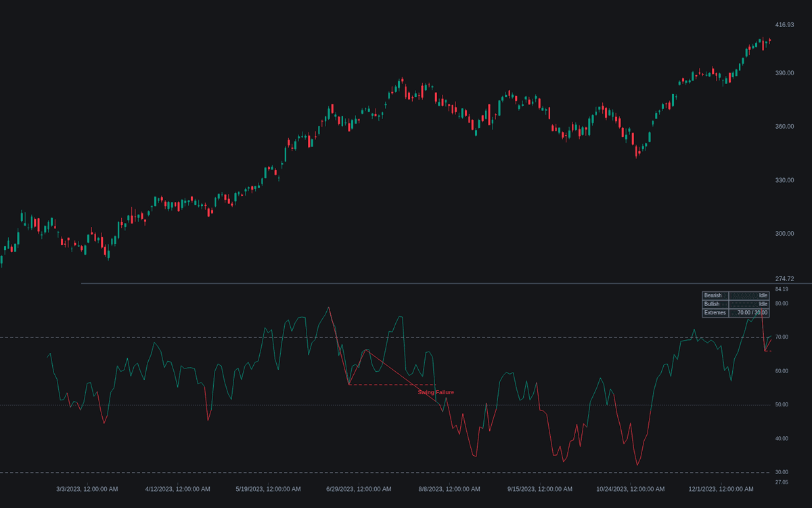Click the 80.00 oscillator axis label
Screen dimensions: 812x508
tap(782, 303)
